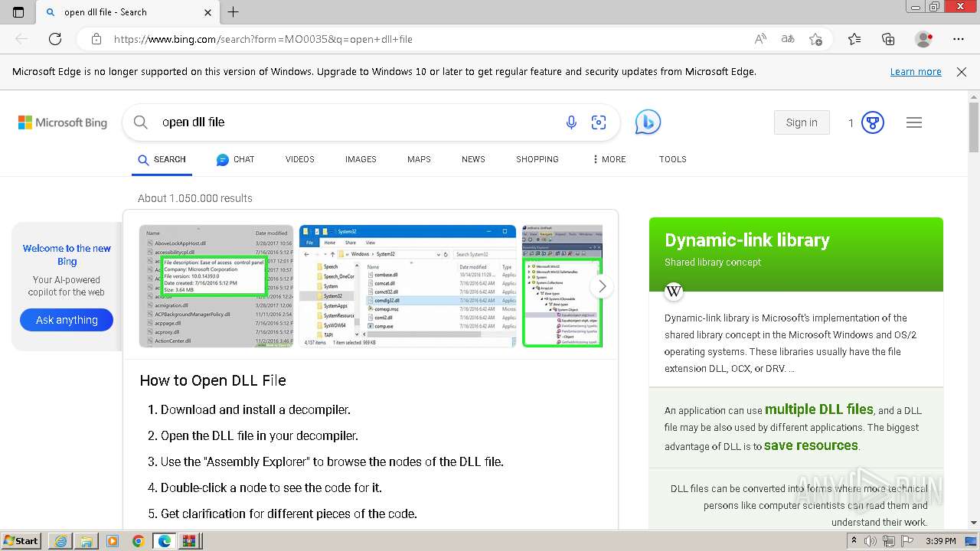View site information via the lock icon
The height and width of the screenshot is (551, 980).
96,39
